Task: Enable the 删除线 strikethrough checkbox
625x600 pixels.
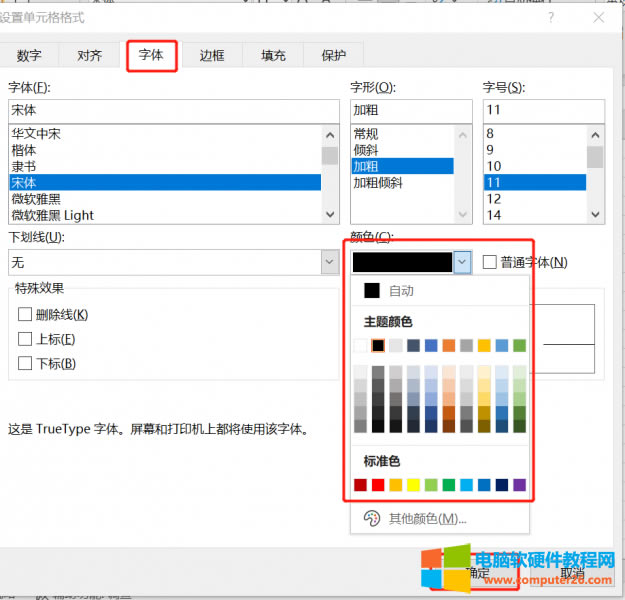Action: (x=25, y=314)
